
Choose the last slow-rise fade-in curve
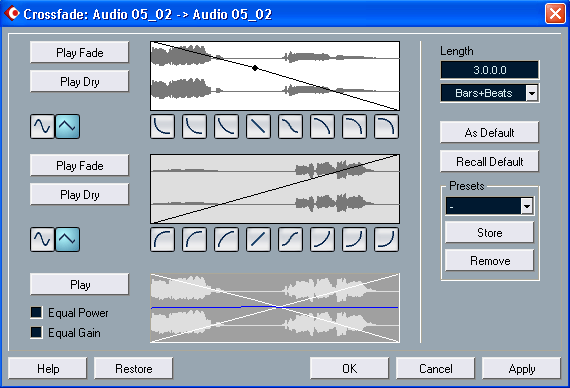click(386, 239)
